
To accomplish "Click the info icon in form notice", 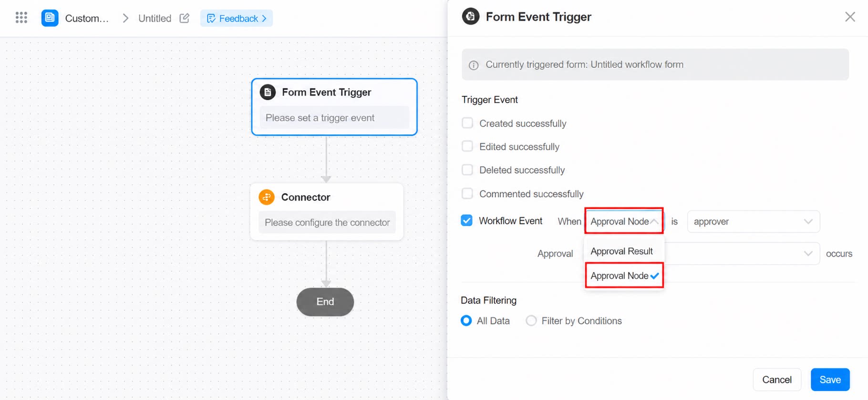I will (x=474, y=65).
